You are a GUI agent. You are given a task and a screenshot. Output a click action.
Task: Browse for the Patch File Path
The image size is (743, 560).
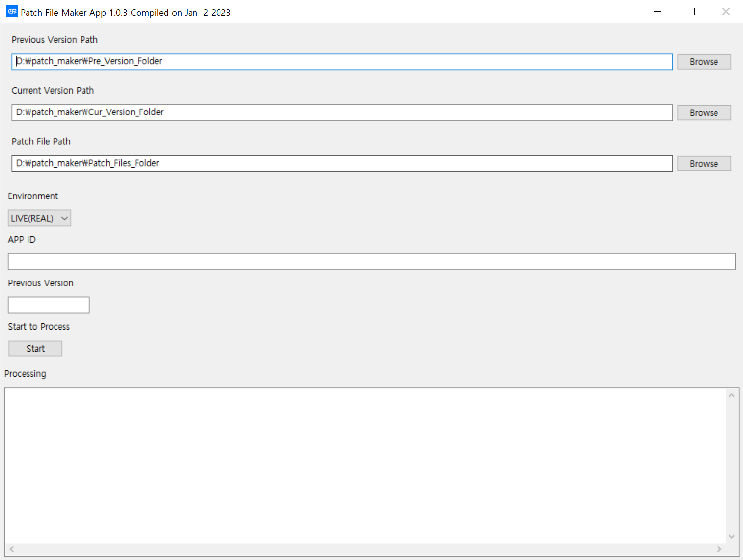704,164
